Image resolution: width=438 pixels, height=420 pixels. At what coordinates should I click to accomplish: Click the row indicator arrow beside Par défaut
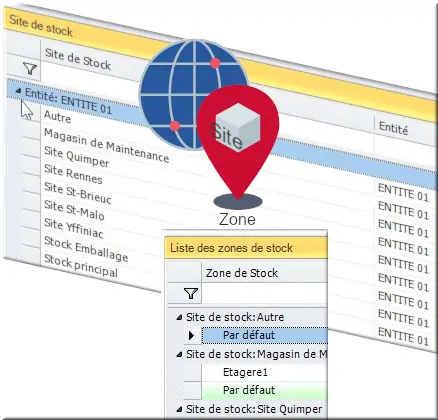pyautogui.click(x=191, y=335)
